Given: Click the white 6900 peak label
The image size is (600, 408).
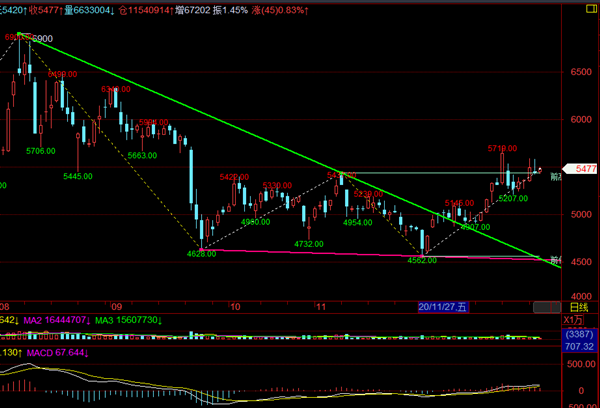Looking at the screenshot, I should coord(42,39).
